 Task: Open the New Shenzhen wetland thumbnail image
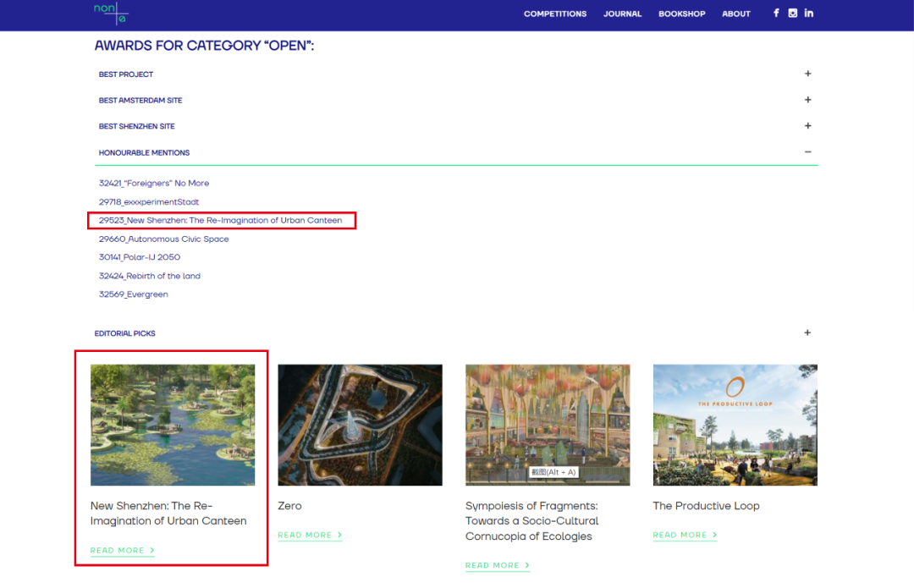coord(173,425)
